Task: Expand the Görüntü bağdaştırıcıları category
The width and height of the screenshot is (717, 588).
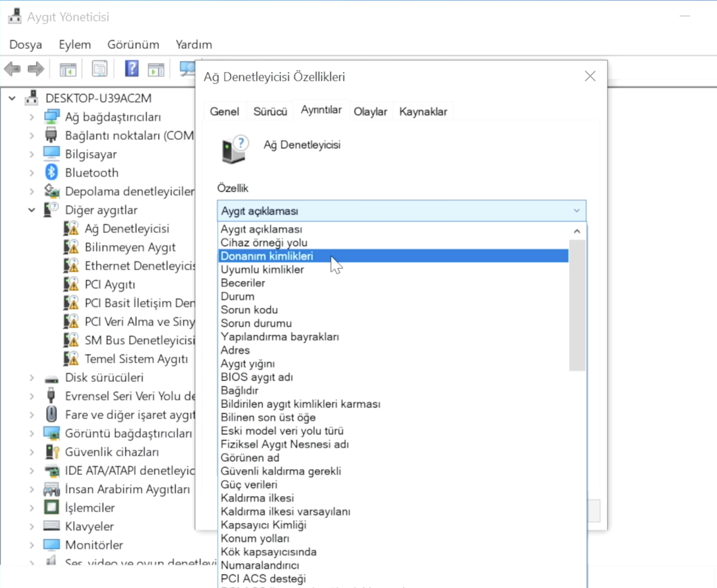Action: (x=32, y=433)
